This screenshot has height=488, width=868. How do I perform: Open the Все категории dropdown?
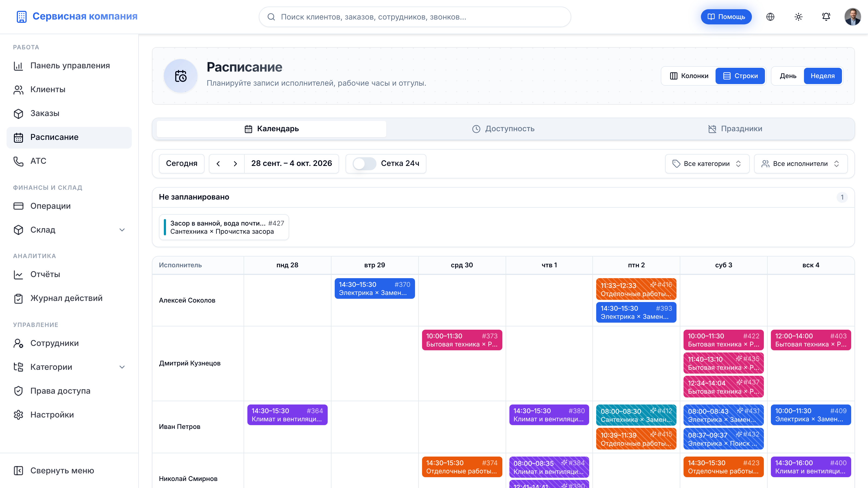click(x=707, y=164)
